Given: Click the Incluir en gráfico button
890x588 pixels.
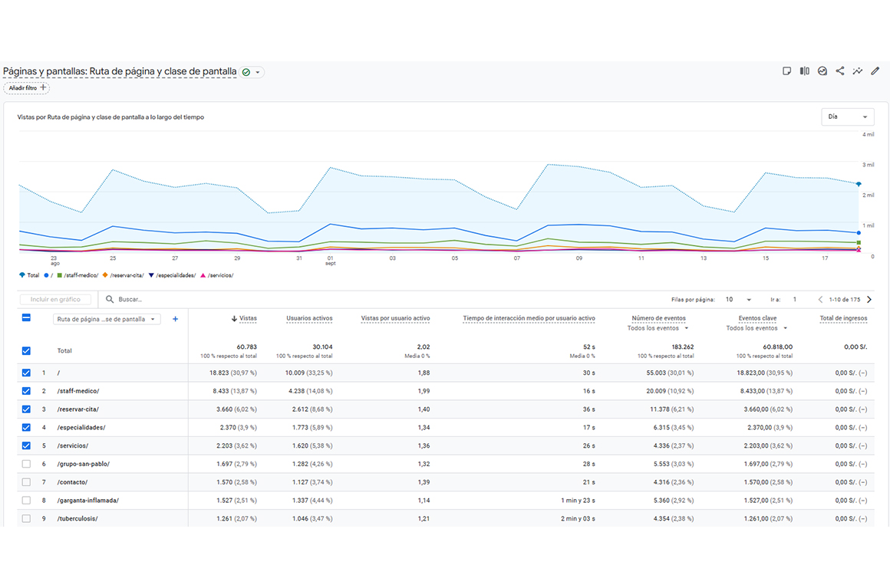Looking at the screenshot, I should click(55, 300).
